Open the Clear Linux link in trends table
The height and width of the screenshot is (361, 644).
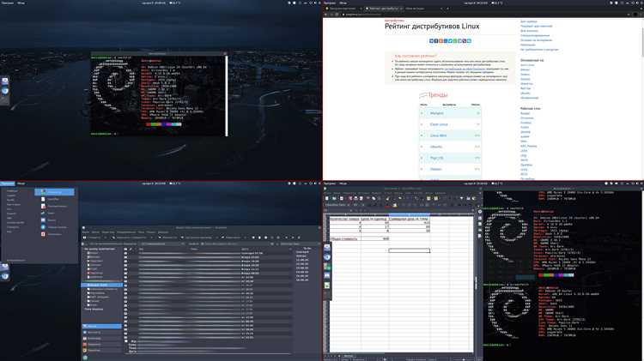pos(439,124)
